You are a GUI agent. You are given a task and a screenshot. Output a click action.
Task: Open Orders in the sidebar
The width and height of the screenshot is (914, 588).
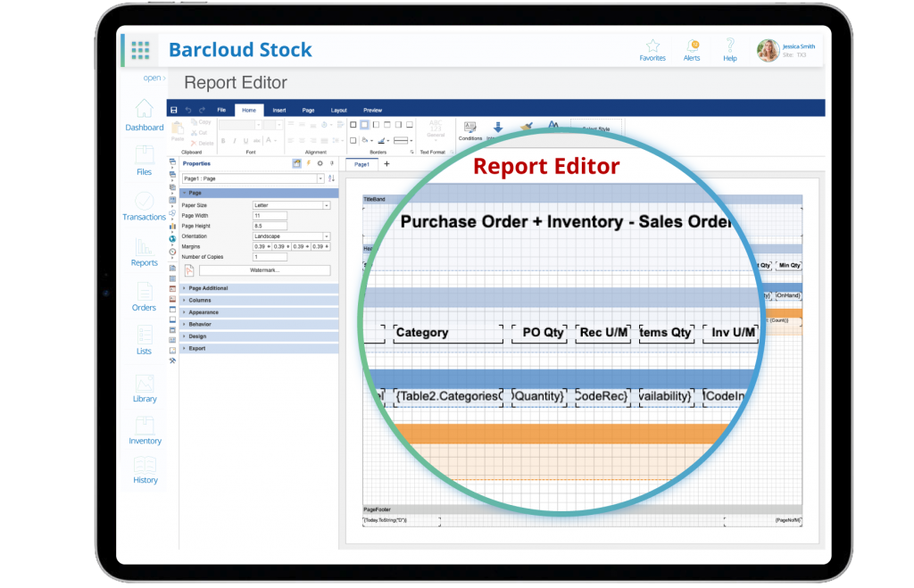[x=144, y=297]
